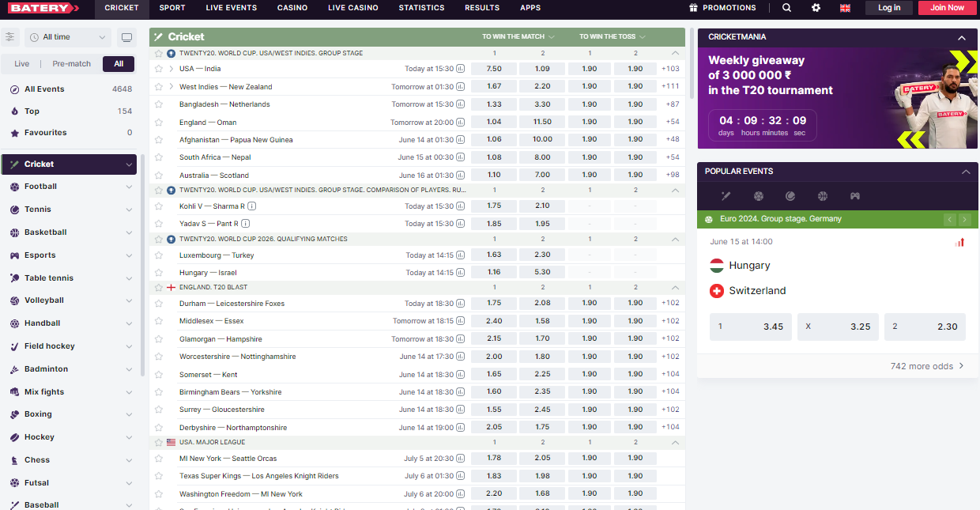Show next popular event with right arrow

[x=964, y=219]
